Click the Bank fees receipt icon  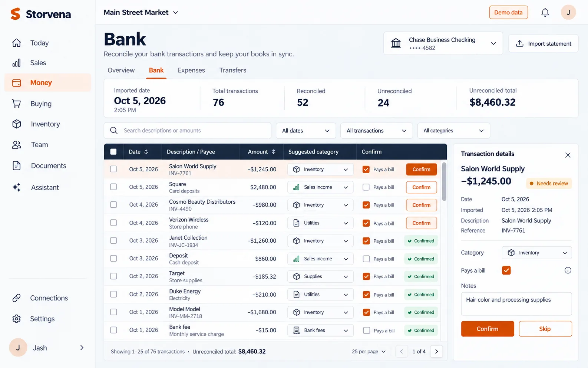(x=297, y=330)
